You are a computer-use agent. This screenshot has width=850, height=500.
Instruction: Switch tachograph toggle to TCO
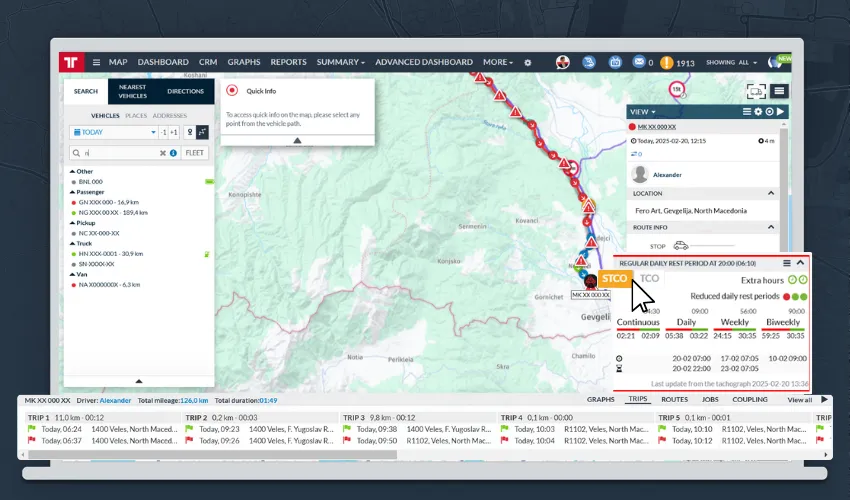[649, 278]
